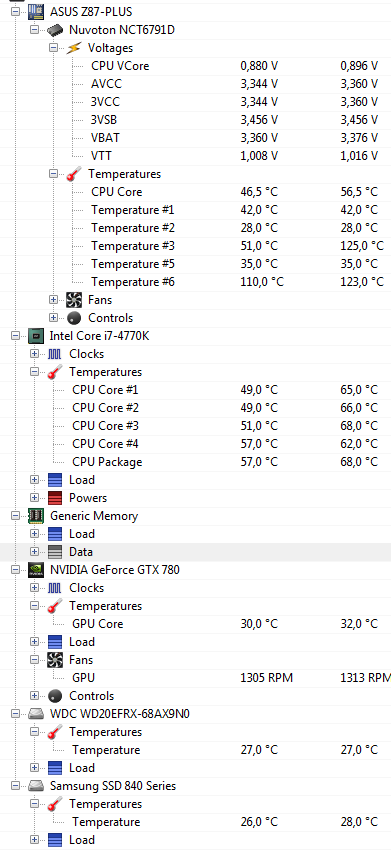Click the 1,008 V value for VTT

pyautogui.click(x=259, y=156)
